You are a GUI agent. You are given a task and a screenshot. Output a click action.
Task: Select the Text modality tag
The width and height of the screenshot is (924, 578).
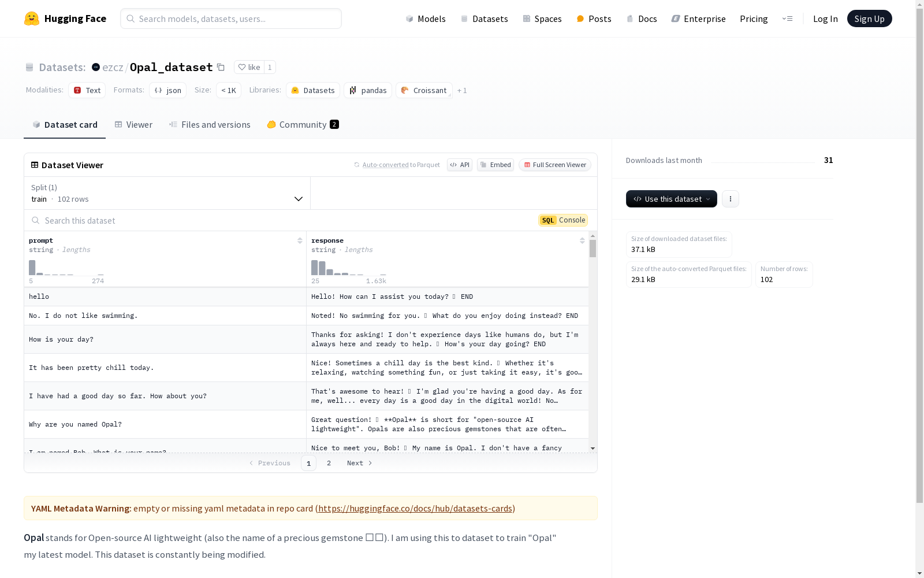87,90
